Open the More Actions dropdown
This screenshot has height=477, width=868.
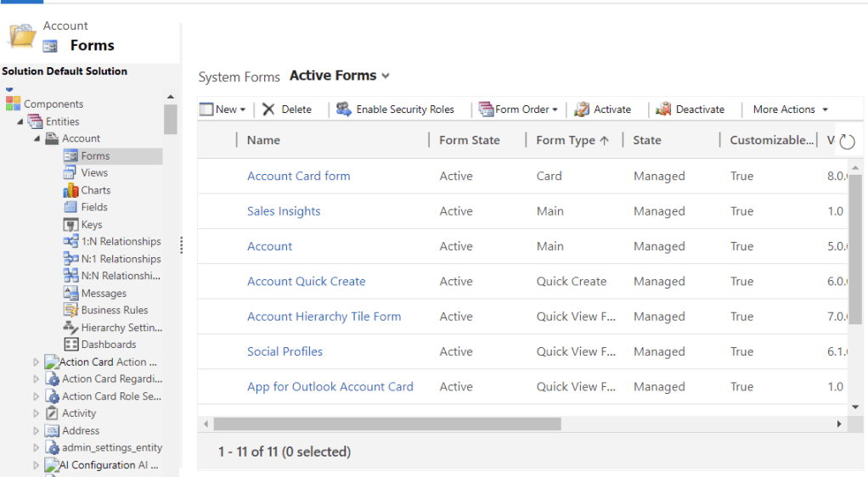pyautogui.click(x=790, y=109)
